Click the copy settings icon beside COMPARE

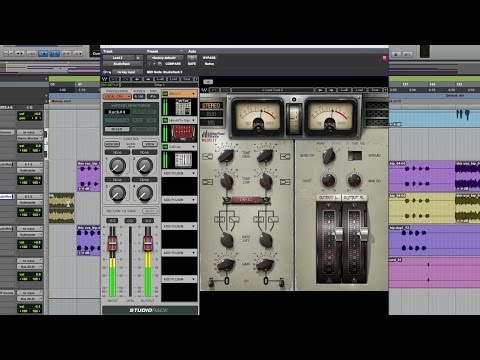click(160, 64)
